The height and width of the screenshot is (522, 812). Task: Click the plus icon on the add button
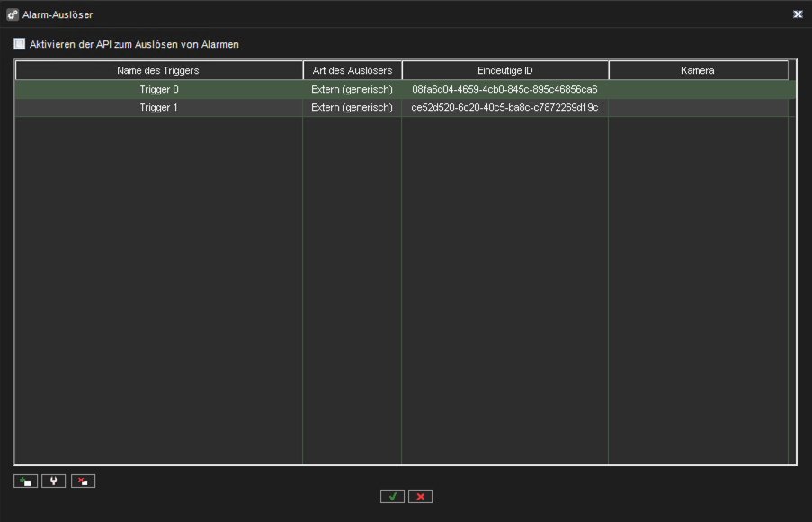click(24, 481)
